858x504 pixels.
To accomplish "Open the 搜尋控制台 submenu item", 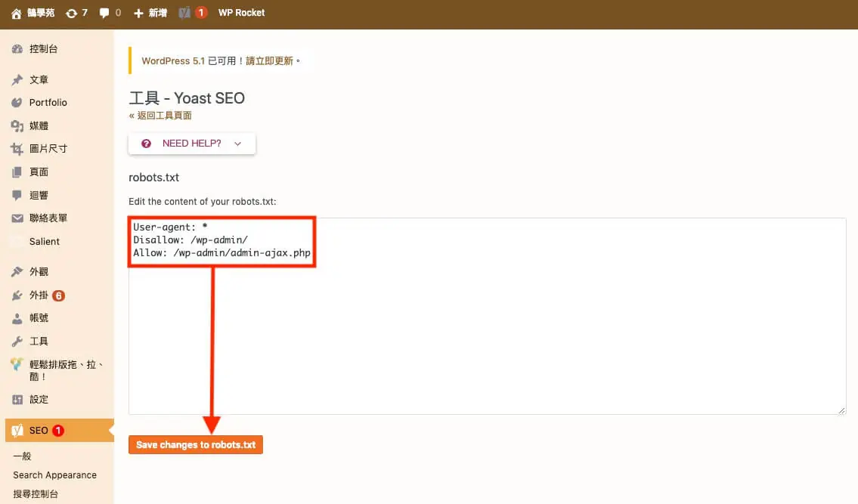I will pyautogui.click(x=36, y=493).
